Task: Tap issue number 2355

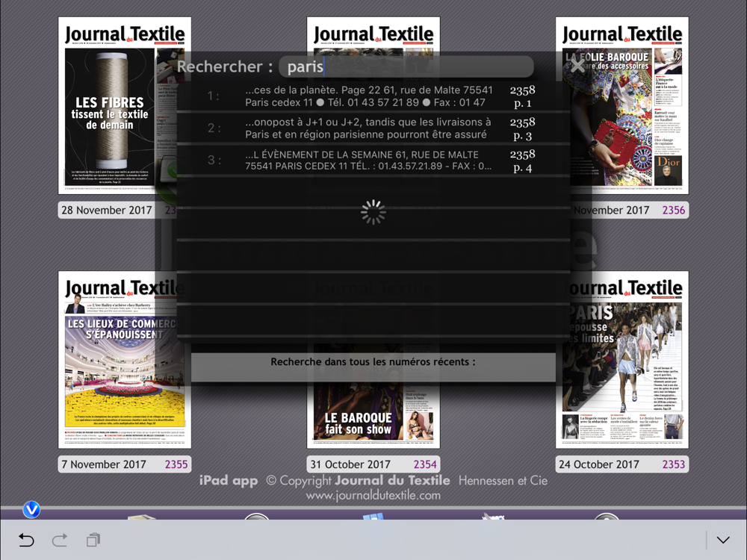Action: point(176,464)
